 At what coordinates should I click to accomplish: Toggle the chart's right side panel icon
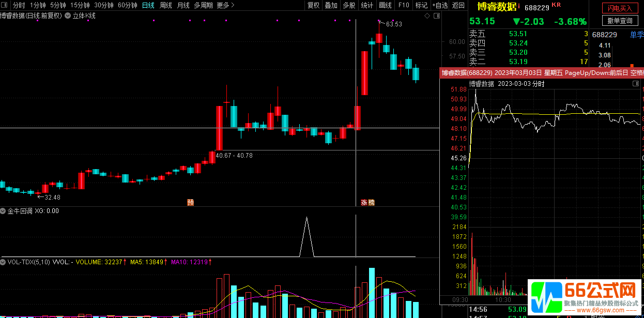click(437, 16)
